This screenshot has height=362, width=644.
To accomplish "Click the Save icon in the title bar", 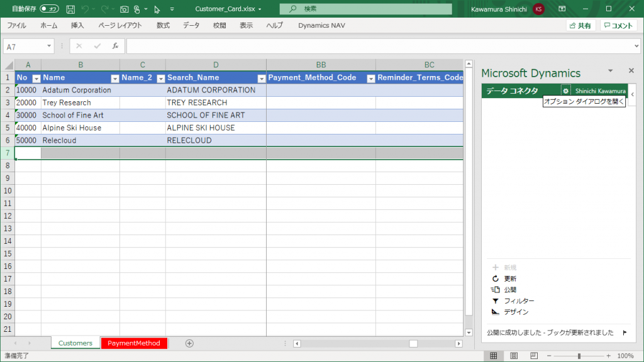I will coord(70,9).
